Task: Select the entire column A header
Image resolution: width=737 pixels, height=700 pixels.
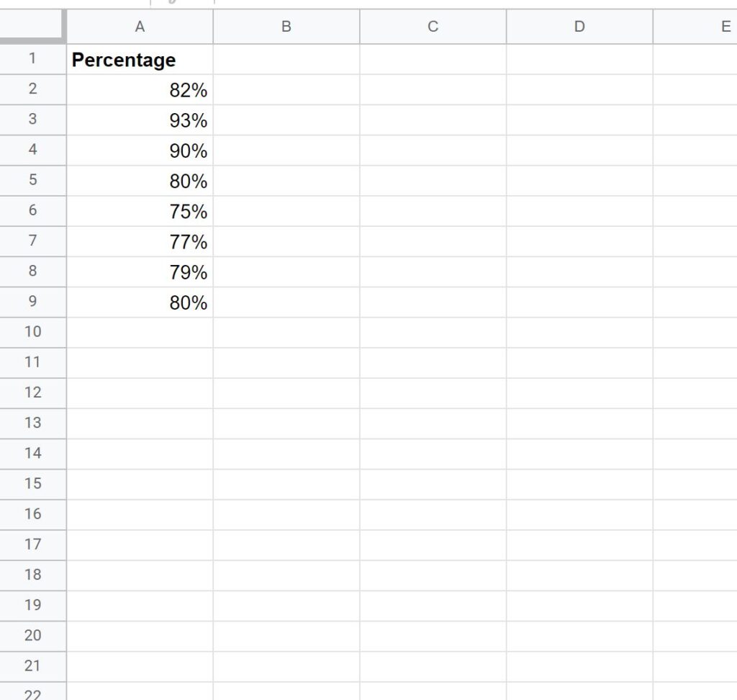Action: pos(140,27)
